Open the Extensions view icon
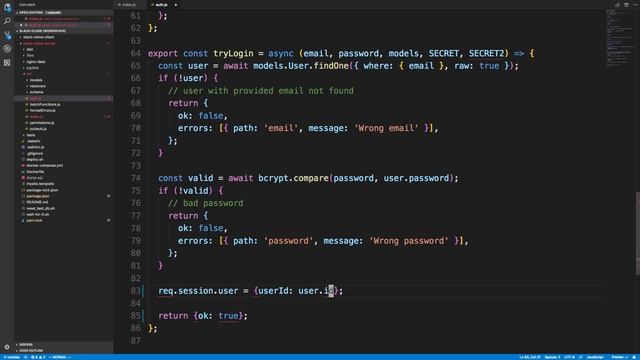Image resolution: width=640 pixels, height=360 pixels. coord(7,62)
